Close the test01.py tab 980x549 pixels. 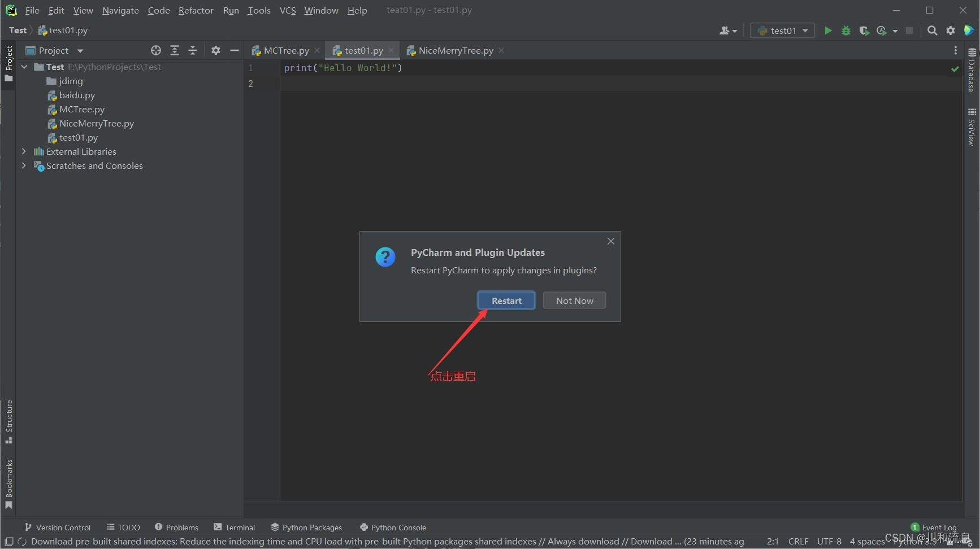[391, 50]
